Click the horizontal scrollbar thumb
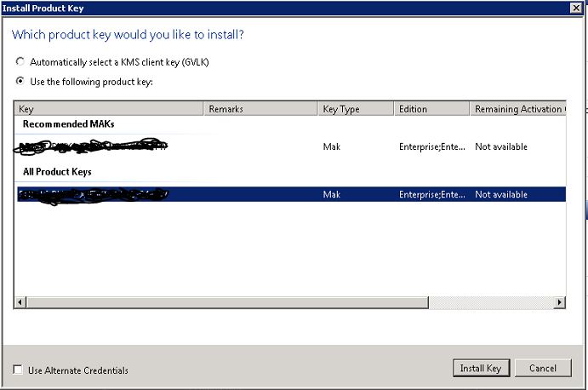 coord(227,302)
